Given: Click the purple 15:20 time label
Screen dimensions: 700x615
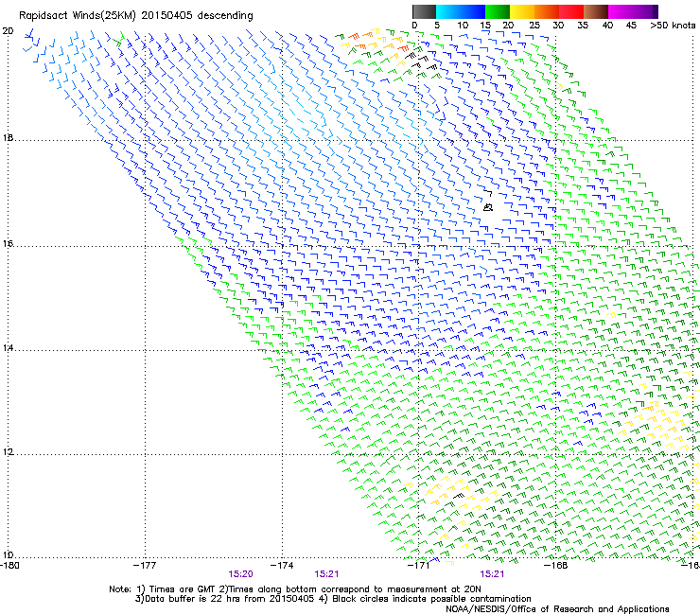Looking at the screenshot, I should [x=240, y=574].
